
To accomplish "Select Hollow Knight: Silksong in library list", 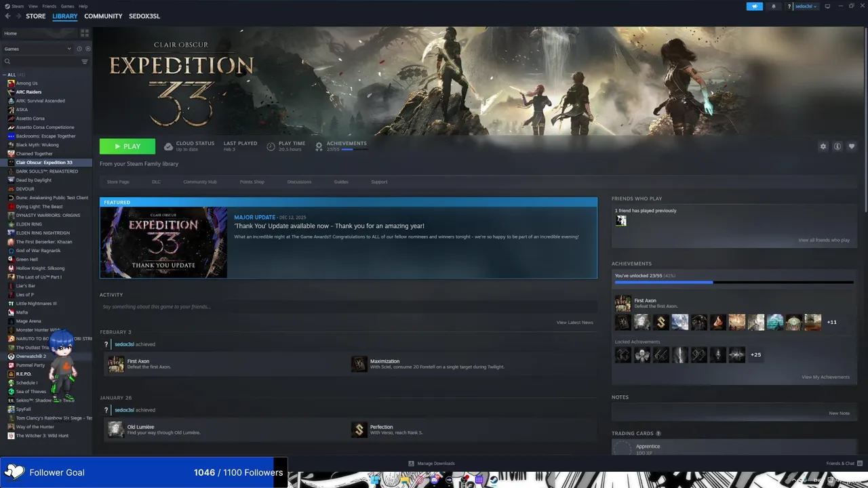I will [40, 268].
